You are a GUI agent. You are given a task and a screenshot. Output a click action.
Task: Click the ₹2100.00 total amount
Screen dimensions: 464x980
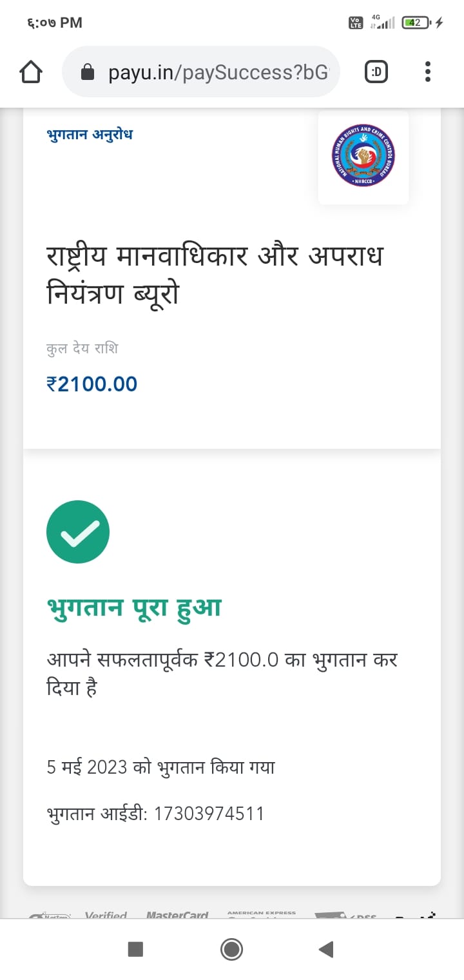click(x=92, y=384)
